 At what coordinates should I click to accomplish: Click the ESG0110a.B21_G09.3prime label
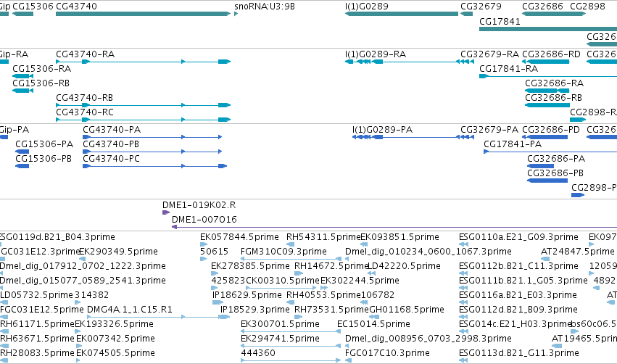click(x=518, y=237)
